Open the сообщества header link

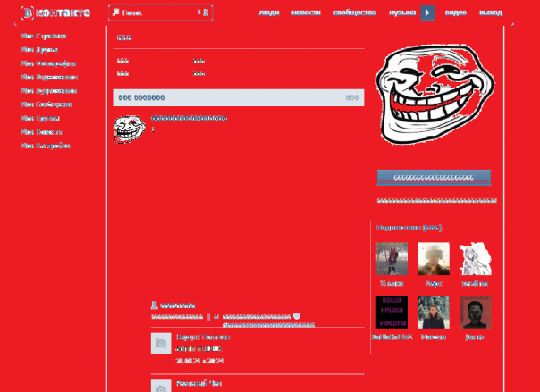(x=354, y=13)
